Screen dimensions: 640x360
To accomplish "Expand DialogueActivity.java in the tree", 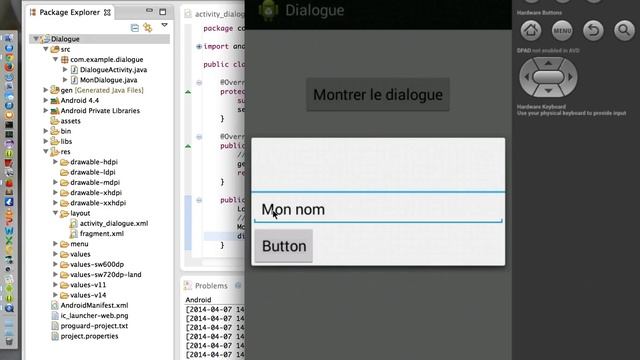I will (65, 69).
